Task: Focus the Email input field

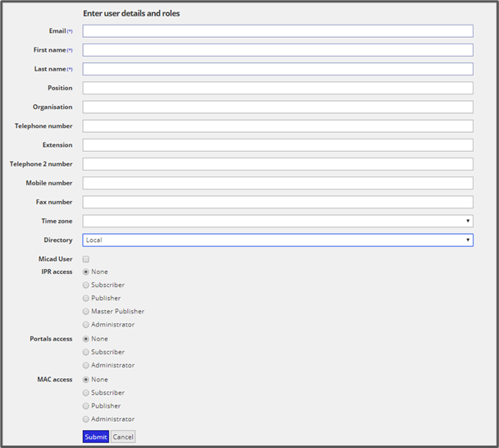Action: [x=277, y=31]
